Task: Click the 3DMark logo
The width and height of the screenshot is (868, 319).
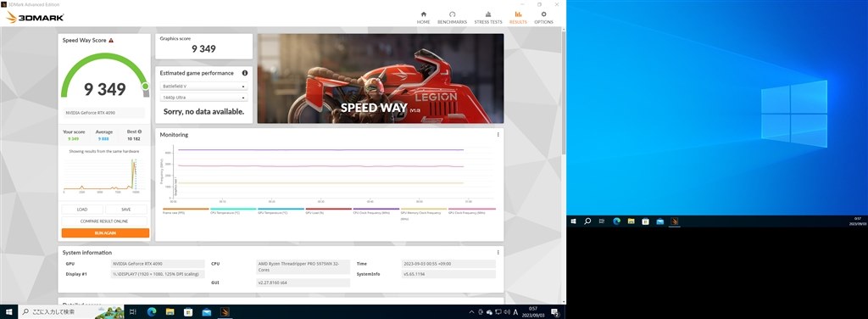Action: (34, 17)
